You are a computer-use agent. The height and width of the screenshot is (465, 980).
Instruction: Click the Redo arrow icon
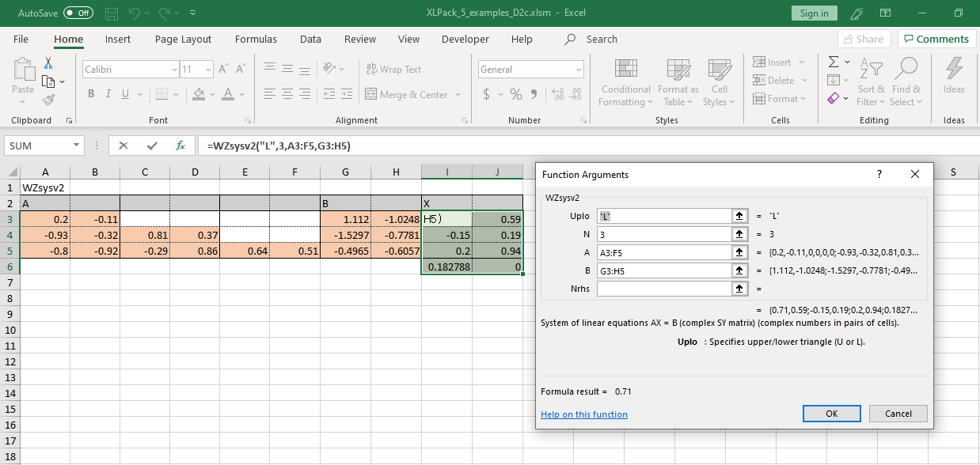pos(164,13)
